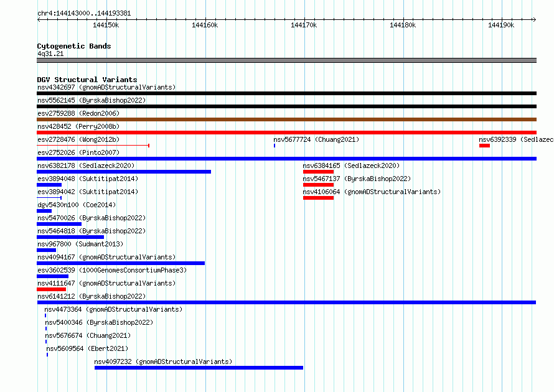Viewport: 554px width, 392px height.
Task: Click the blue dgv5430n100 bar
Action: pyautogui.click(x=44, y=211)
